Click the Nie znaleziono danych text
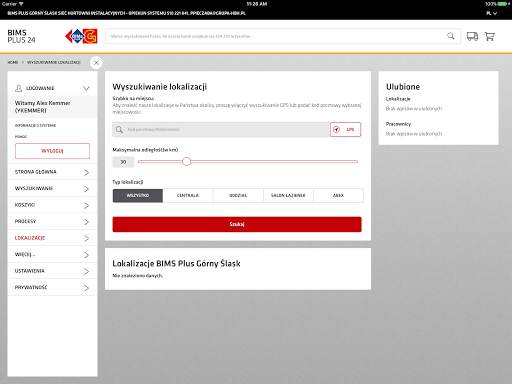This screenshot has width=512, height=384. [137, 276]
